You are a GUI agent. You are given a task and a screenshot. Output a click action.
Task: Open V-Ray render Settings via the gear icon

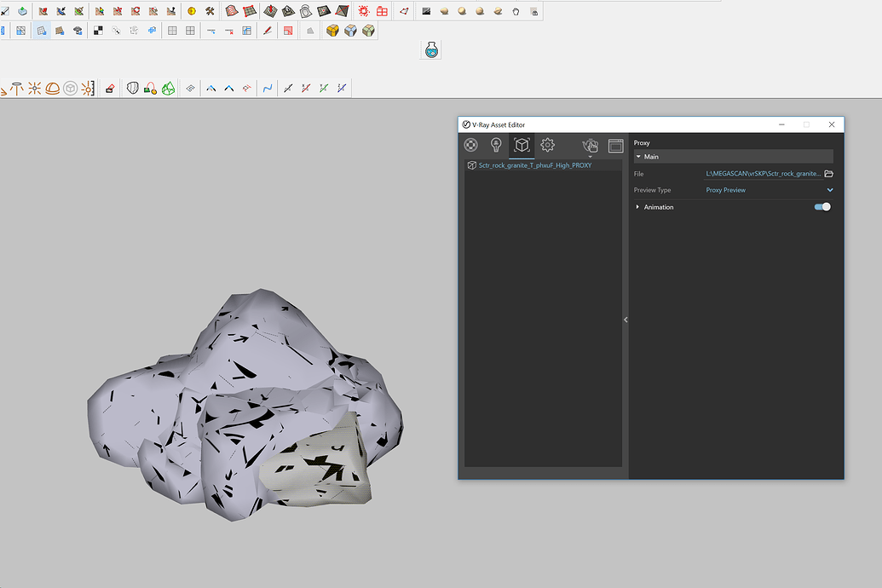tap(547, 145)
